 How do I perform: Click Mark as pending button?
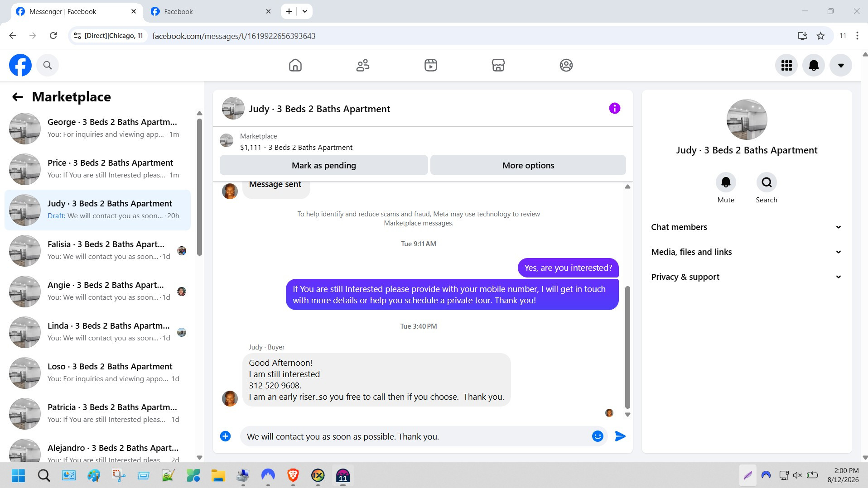pos(324,165)
